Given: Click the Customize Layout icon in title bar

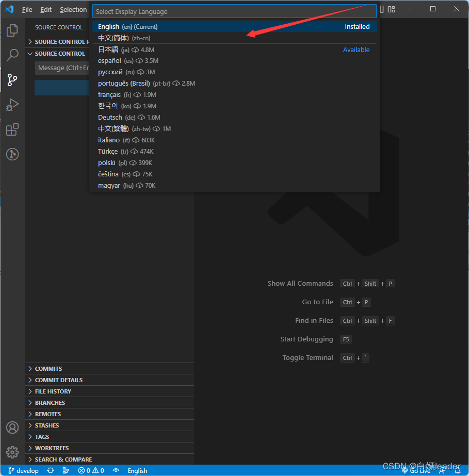Looking at the screenshot, I should point(392,9).
